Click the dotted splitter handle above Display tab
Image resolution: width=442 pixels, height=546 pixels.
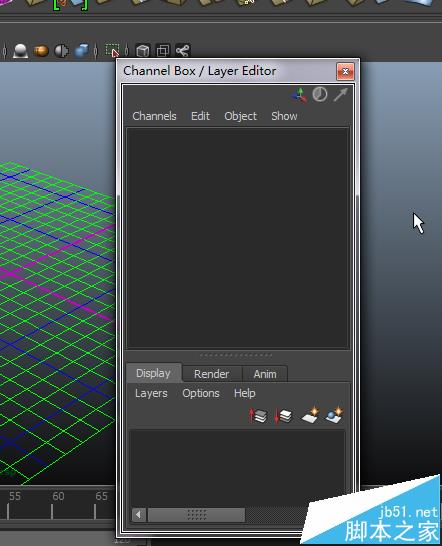tap(236, 355)
